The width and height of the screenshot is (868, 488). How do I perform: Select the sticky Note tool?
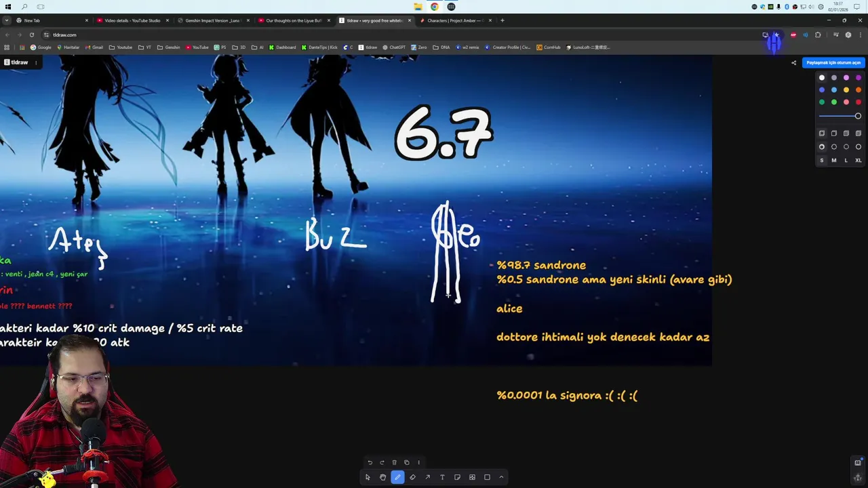(457, 477)
